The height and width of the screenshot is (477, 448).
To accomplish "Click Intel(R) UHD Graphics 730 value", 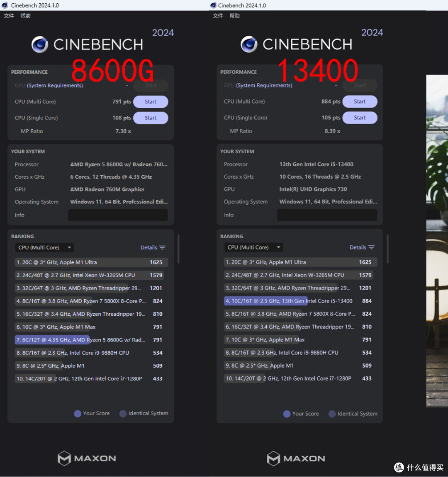I will 313,189.
